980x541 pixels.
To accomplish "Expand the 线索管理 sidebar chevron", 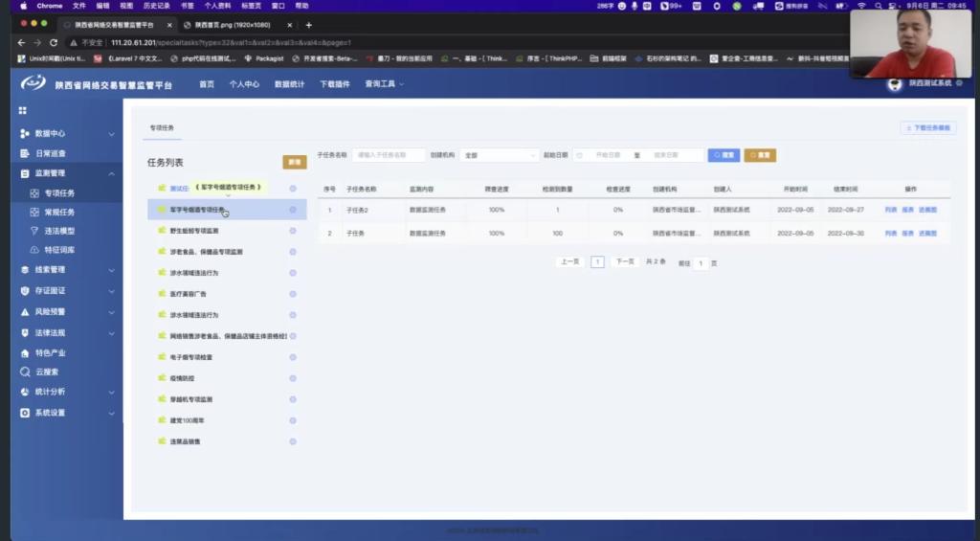I will (x=111, y=270).
